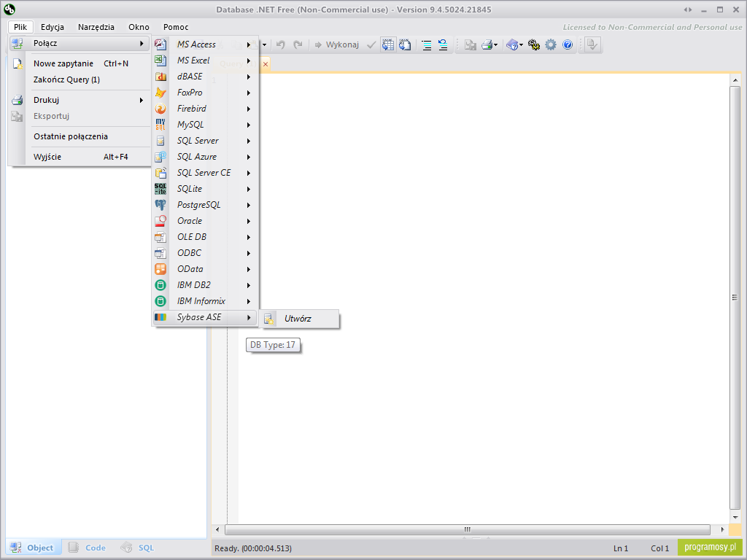
Task: Click the FoxPro fox icon
Action: (160, 93)
